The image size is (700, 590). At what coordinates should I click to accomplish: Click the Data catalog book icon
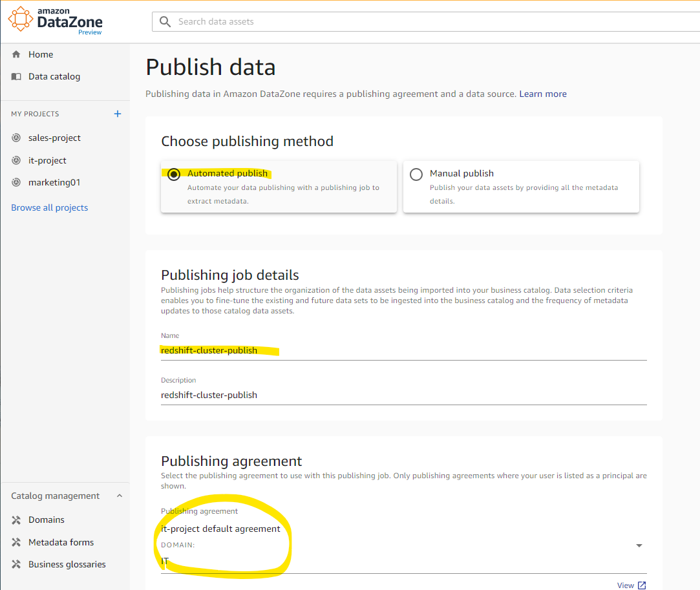click(x=16, y=76)
